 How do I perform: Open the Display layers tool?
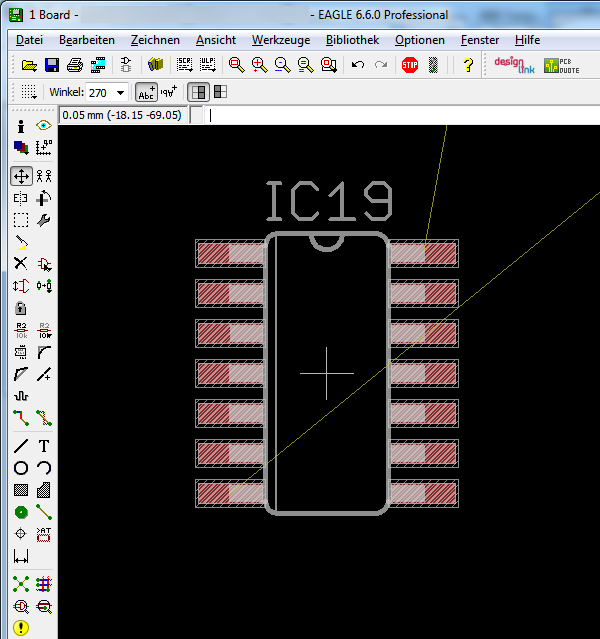point(21,148)
